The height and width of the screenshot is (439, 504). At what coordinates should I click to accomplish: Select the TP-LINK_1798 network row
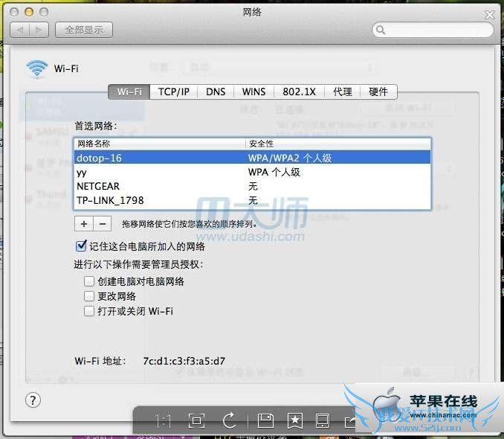coord(252,200)
